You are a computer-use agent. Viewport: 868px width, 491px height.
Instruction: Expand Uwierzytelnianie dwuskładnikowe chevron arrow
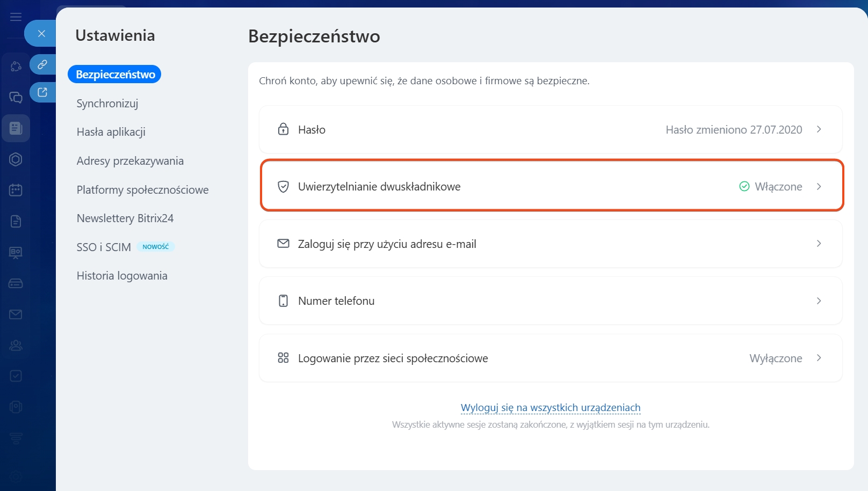pyautogui.click(x=819, y=187)
